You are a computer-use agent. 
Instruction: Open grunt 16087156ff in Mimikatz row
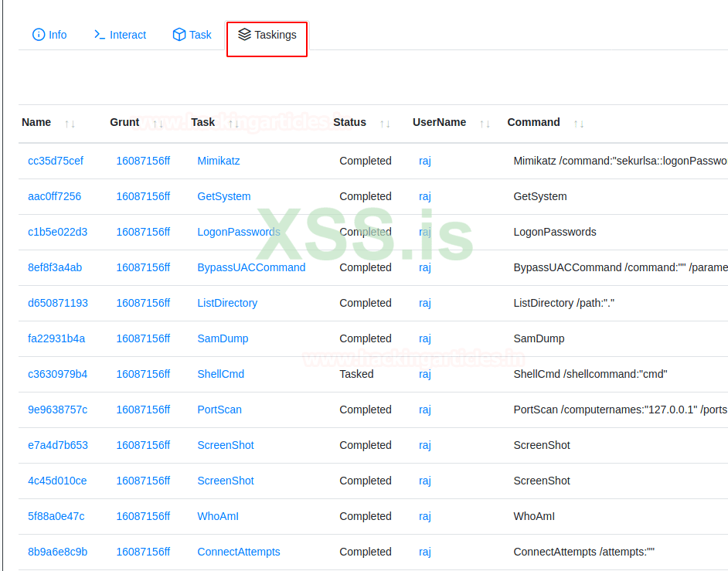click(x=143, y=161)
